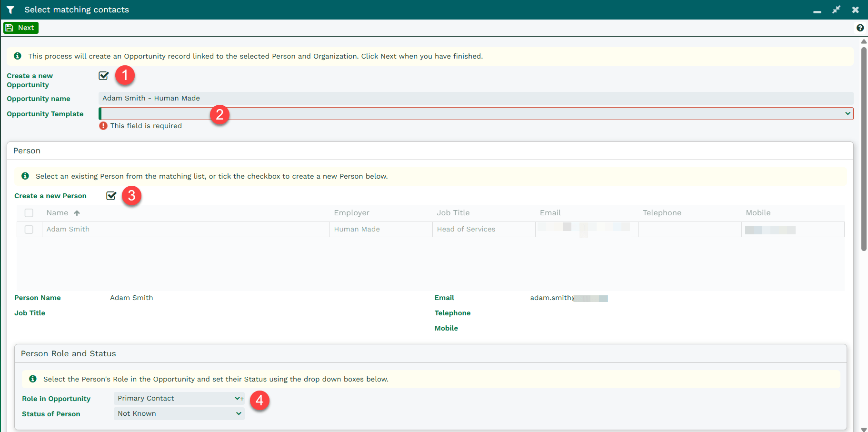This screenshot has height=432, width=868.
Task: Open the Status of Person dropdown
Action: tap(179, 414)
